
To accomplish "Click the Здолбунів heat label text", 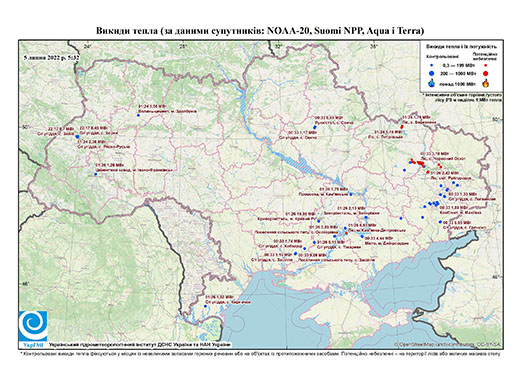I will coord(167,109).
